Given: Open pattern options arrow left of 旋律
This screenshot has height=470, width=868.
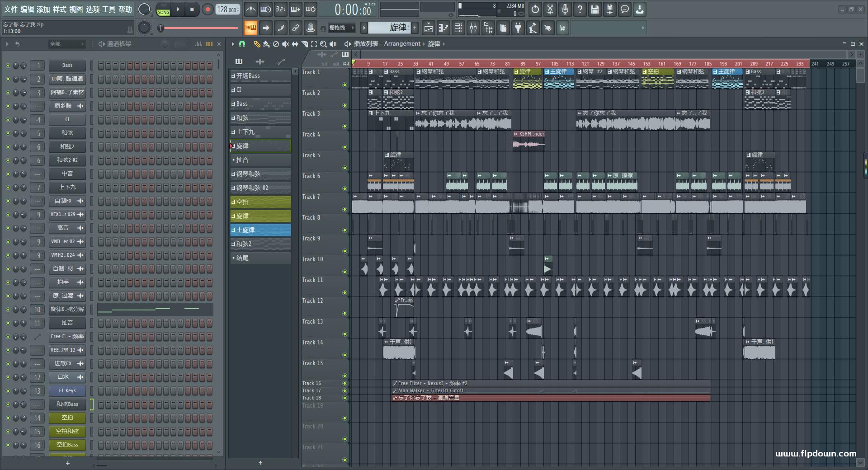Looking at the screenshot, I should [x=364, y=28].
